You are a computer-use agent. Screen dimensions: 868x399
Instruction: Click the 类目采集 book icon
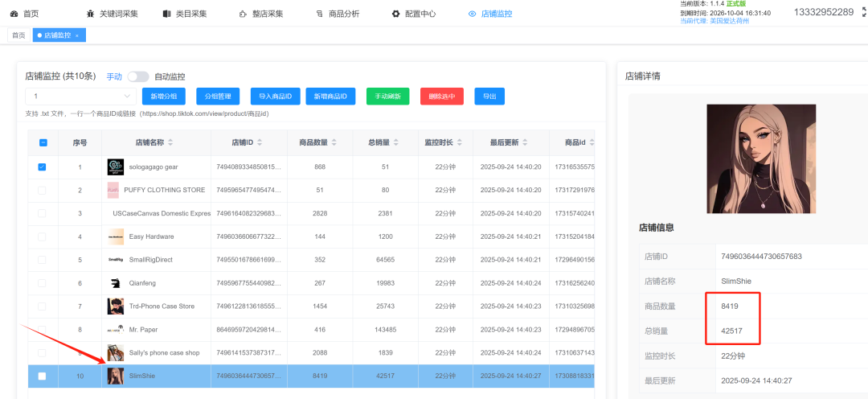[x=166, y=14]
